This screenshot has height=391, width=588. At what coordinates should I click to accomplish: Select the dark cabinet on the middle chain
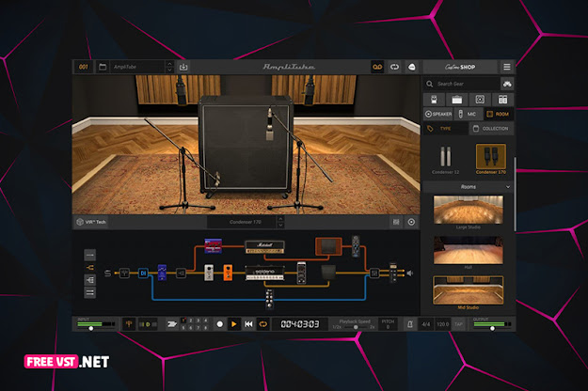tap(328, 273)
